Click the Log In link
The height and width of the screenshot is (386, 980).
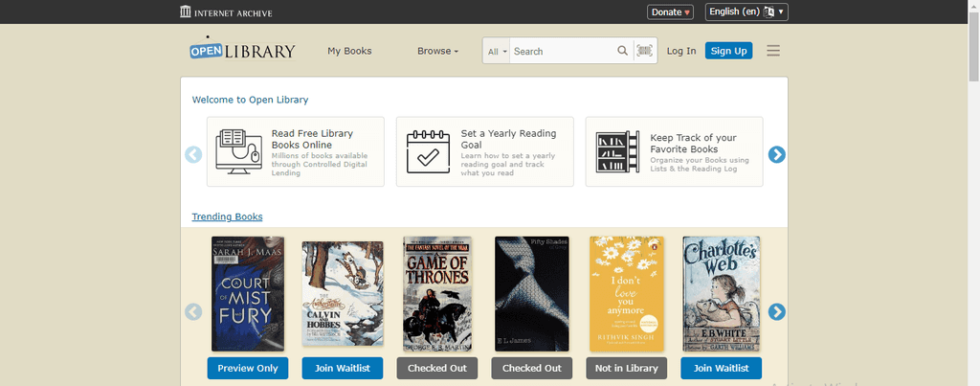coord(681,51)
